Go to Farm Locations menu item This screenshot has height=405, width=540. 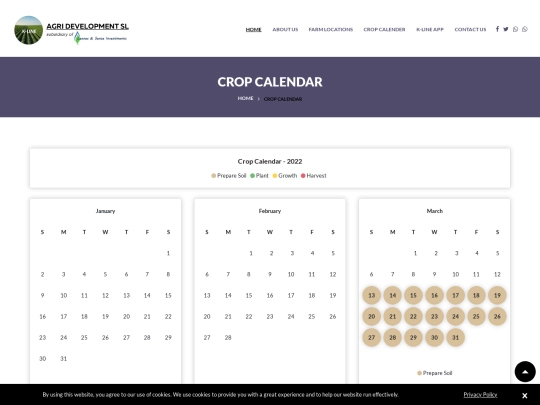tap(331, 30)
